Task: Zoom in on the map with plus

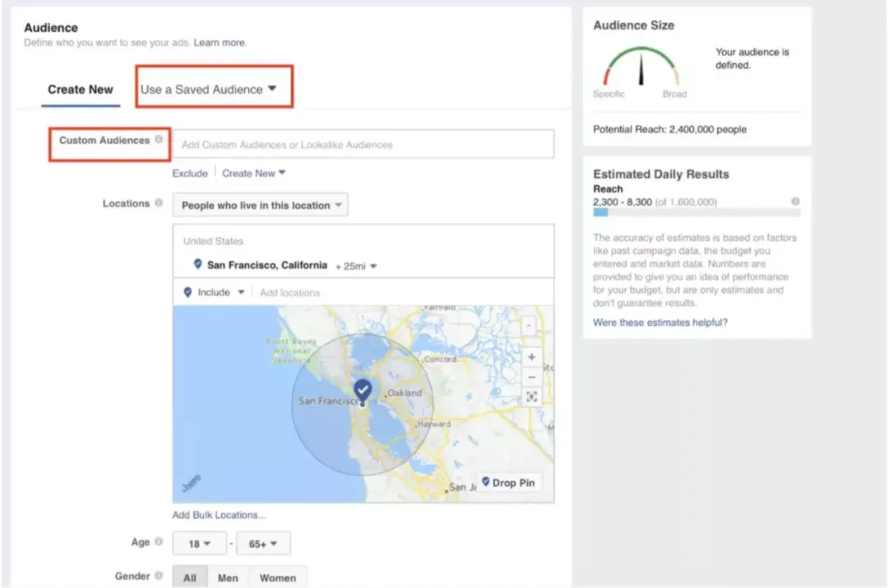Action: 531,357
